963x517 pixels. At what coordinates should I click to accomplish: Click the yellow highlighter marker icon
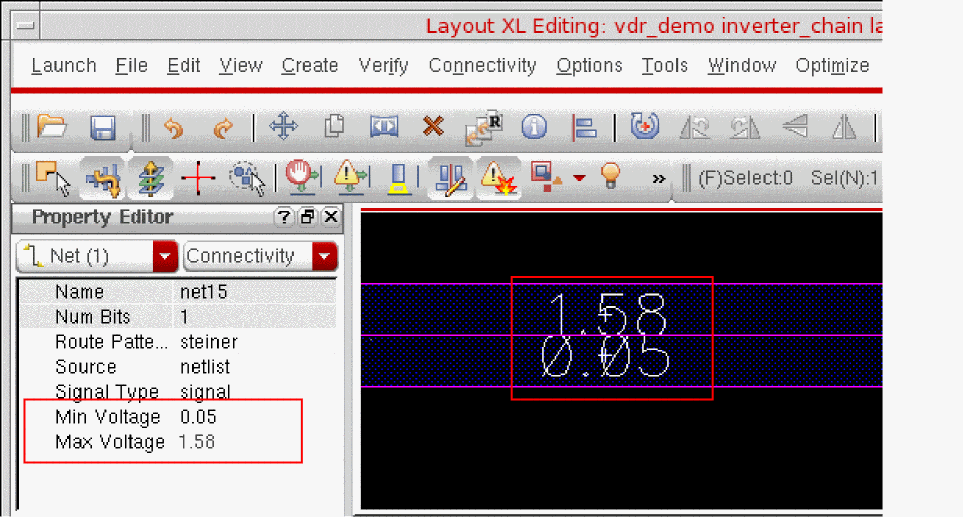[399, 179]
